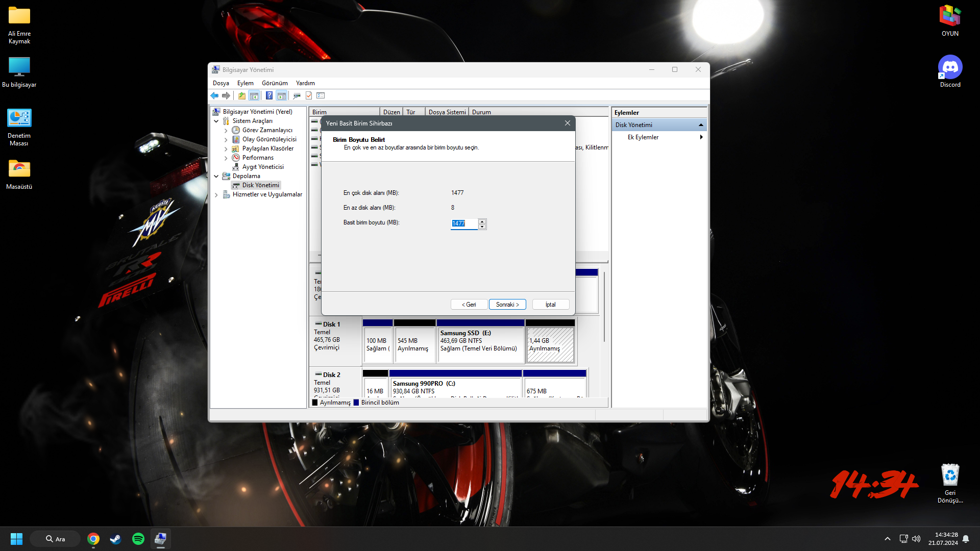Click the Sonraki > button in the wizard
This screenshot has width=980, height=551.
pos(507,305)
